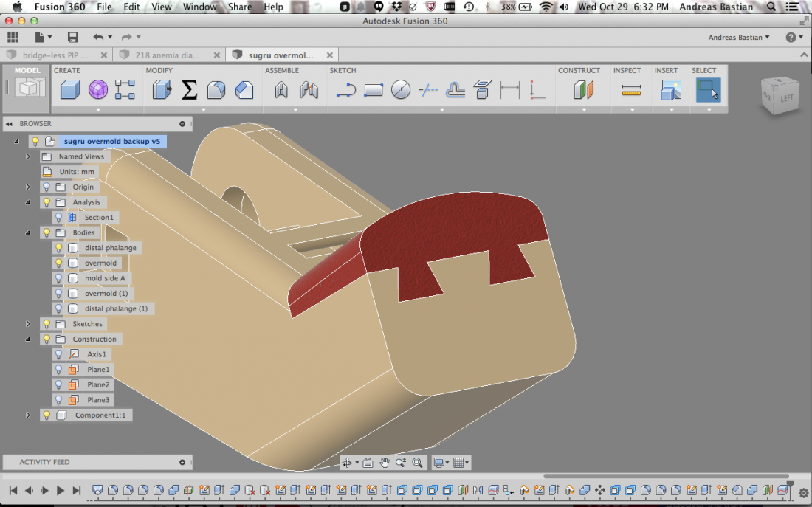
Task: Open the Window menu in menu bar
Action: click(199, 7)
